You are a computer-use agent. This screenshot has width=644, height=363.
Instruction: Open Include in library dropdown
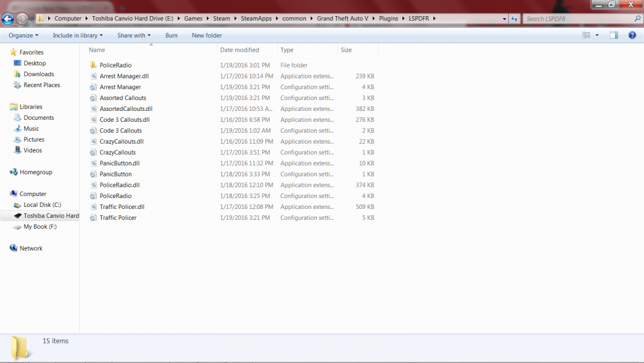tap(78, 35)
